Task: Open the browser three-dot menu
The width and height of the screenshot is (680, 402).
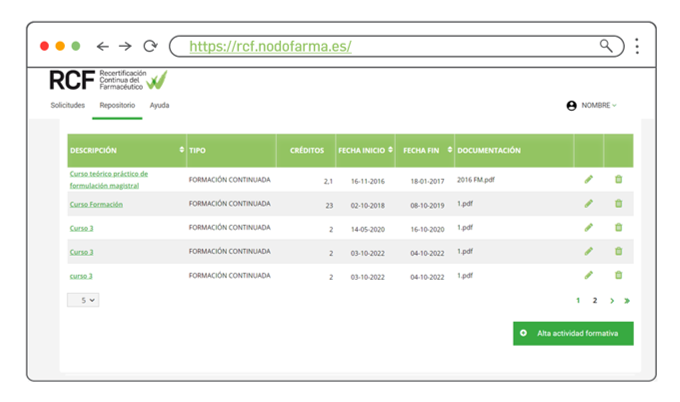Action: [x=637, y=46]
